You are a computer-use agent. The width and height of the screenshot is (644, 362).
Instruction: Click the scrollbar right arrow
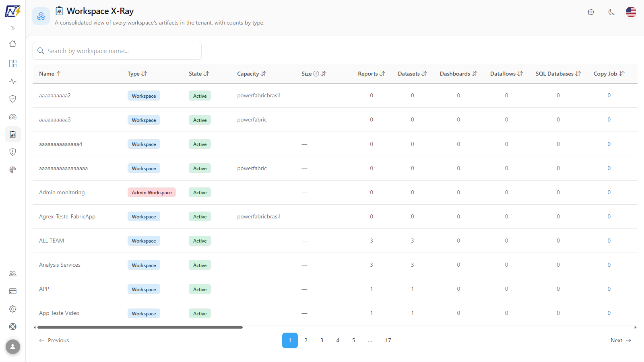[x=636, y=327]
